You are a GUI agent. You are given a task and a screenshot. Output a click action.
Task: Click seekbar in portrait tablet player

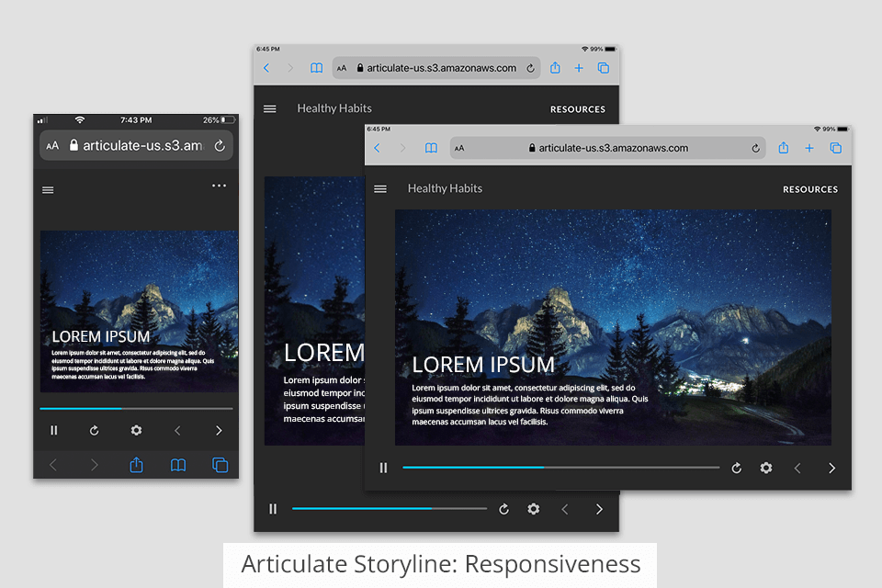pos(390,509)
